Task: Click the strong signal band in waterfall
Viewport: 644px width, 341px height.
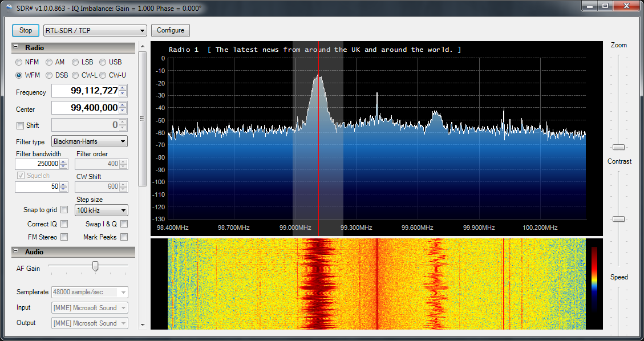Action: click(x=319, y=283)
